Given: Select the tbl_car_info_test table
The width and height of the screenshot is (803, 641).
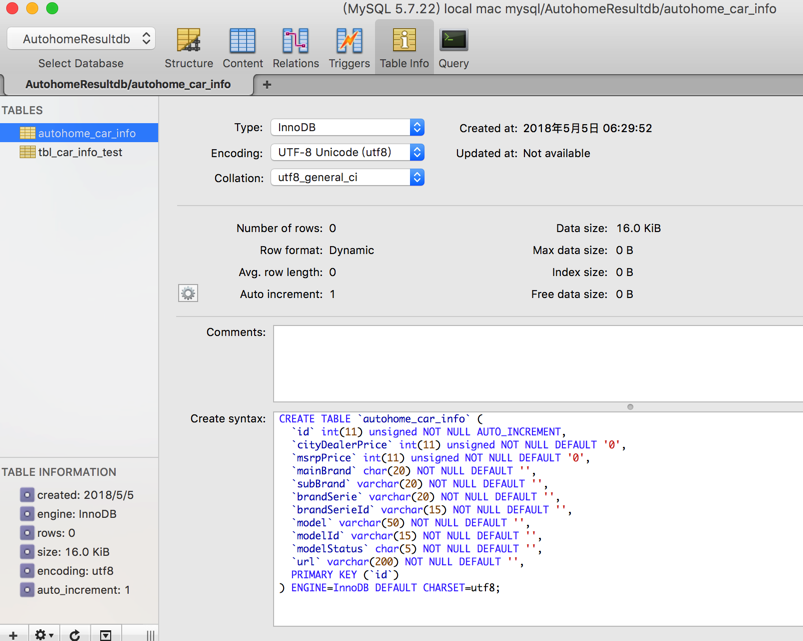Looking at the screenshot, I should [80, 153].
